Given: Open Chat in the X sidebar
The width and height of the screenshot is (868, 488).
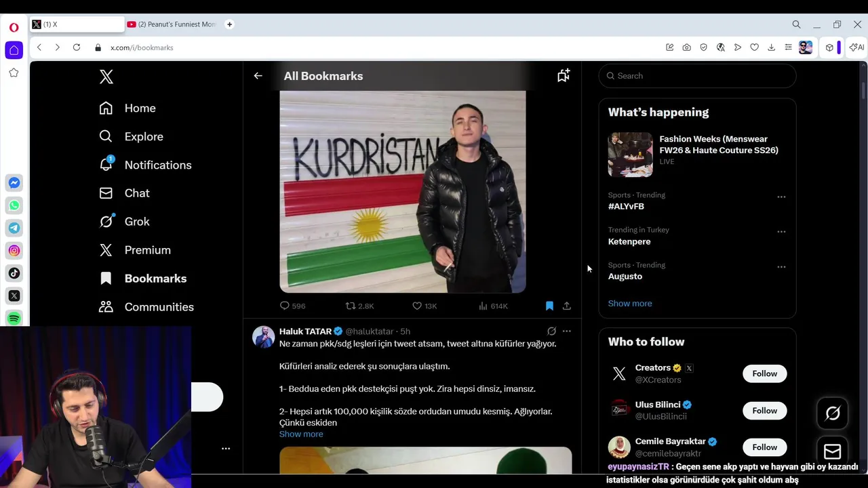Looking at the screenshot, I should pyautogui.click(x=124, y=193).
